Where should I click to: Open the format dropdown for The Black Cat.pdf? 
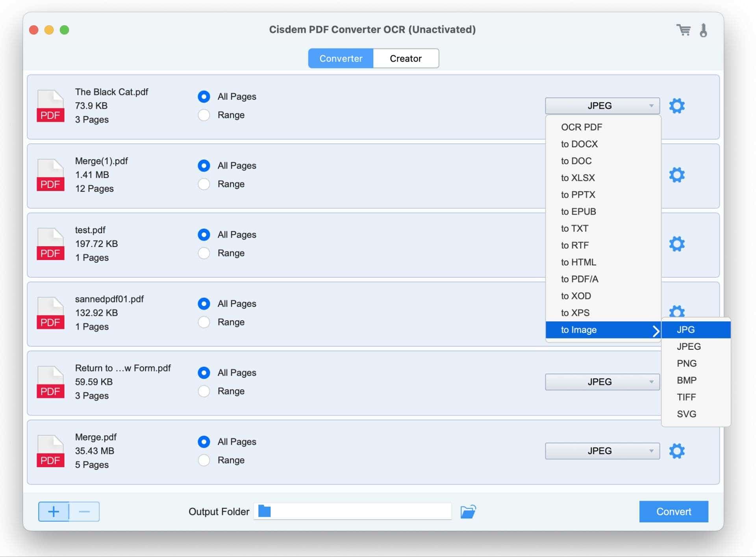[601, 106]
